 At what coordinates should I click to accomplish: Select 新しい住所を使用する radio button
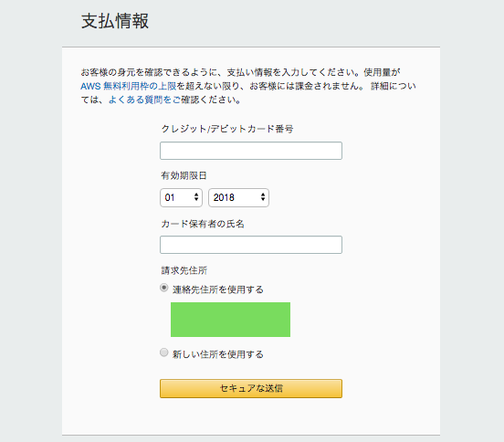pyautogui.click(x=164, y=353)
